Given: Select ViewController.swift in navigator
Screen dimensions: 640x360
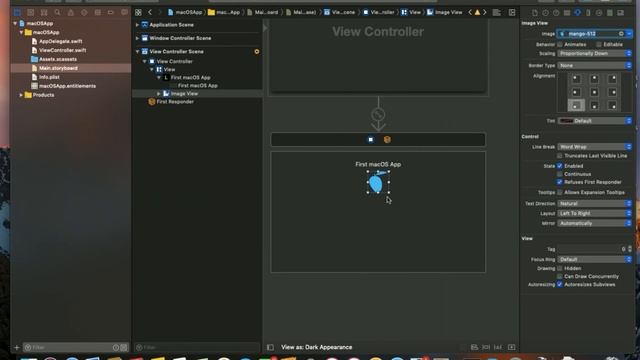Looking at the screenshot, I should pos(62,50).
